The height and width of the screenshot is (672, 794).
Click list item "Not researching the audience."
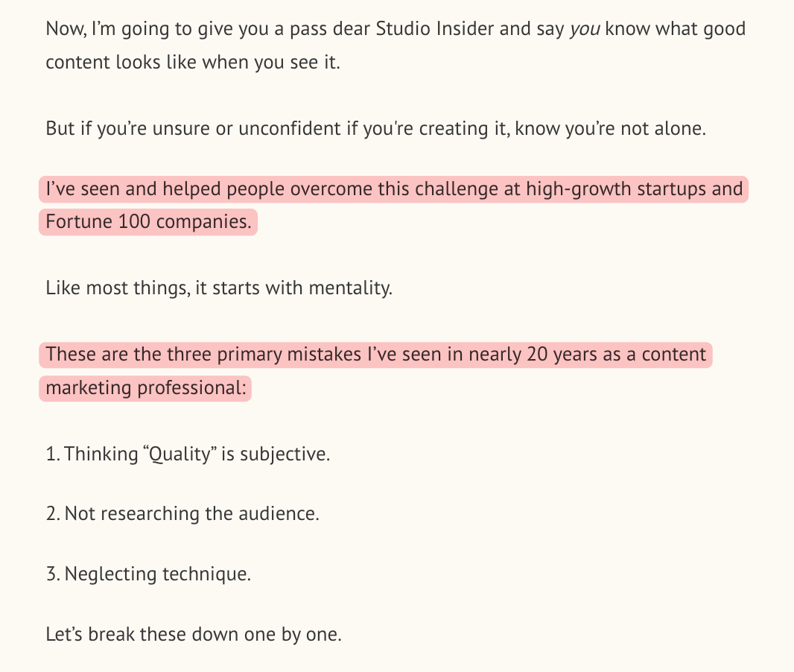[182, 513]
